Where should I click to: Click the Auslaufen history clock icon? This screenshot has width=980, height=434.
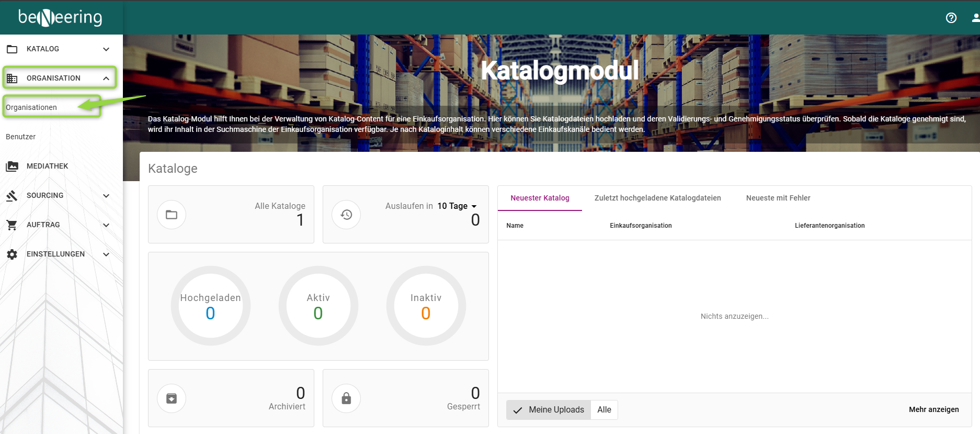click(x=346, y=215)
